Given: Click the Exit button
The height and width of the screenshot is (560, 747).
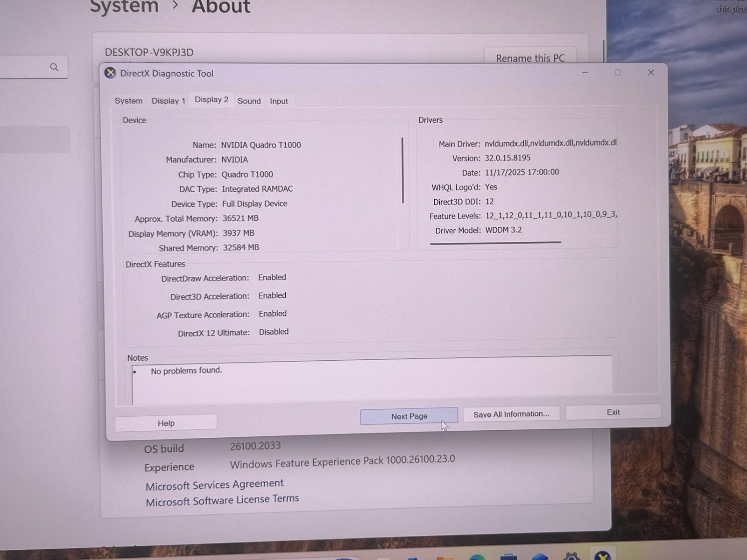Looking at the screenshot, I should tap(613, 412).
